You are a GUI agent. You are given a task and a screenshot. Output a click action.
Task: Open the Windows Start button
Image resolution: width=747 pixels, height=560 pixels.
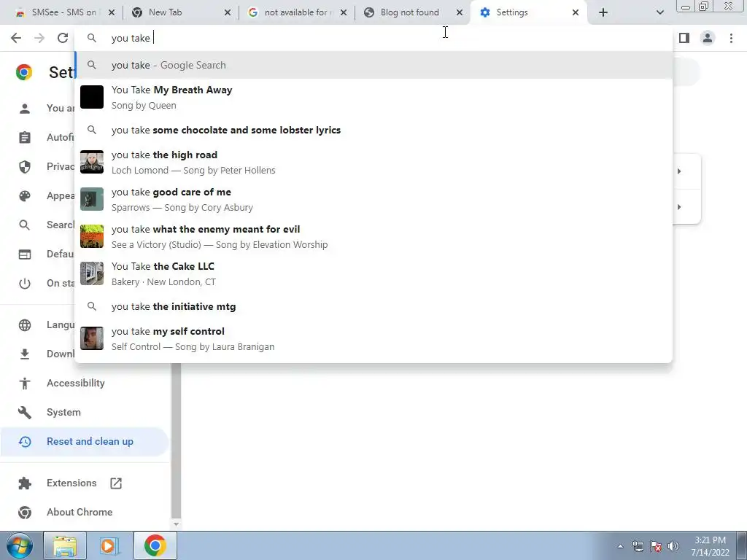pyautogui.click(x=19, y=545)
